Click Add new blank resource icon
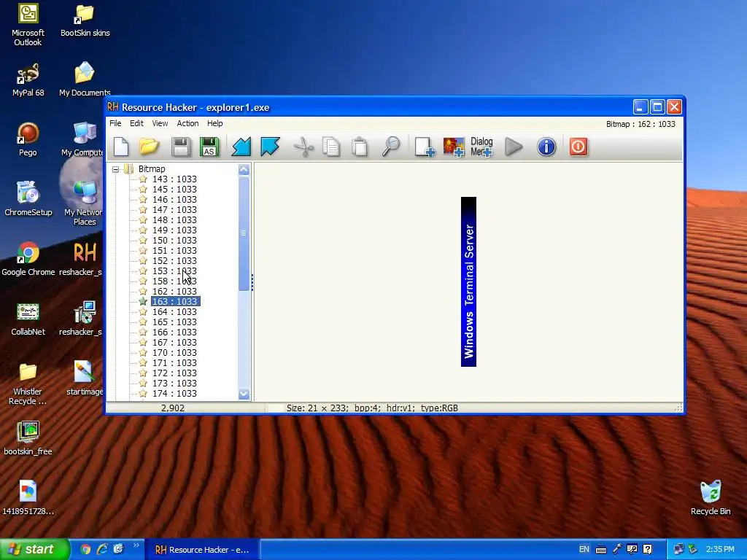This screenshot has width=747, height=560. pos(425,147)
